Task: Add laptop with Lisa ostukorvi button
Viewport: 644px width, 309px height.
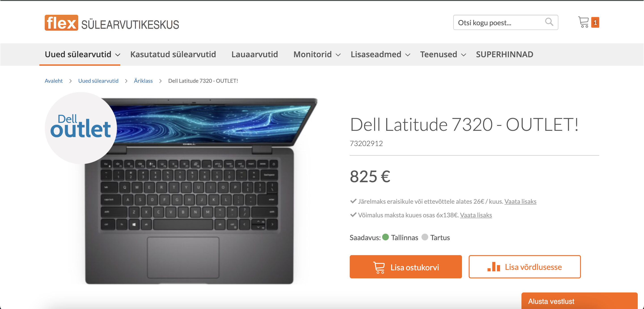Action: pyautogui.click(x=405, y=267)
